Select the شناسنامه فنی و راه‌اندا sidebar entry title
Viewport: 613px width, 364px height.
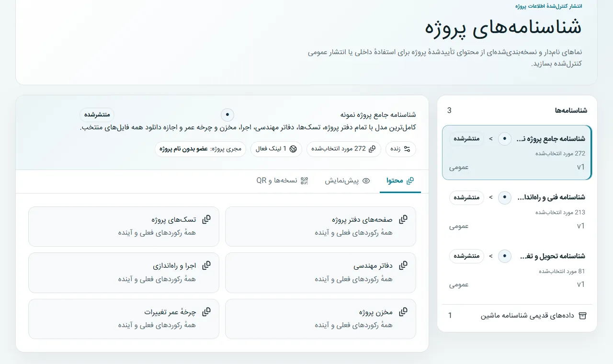pyautogui.click(x=550, y=197)
